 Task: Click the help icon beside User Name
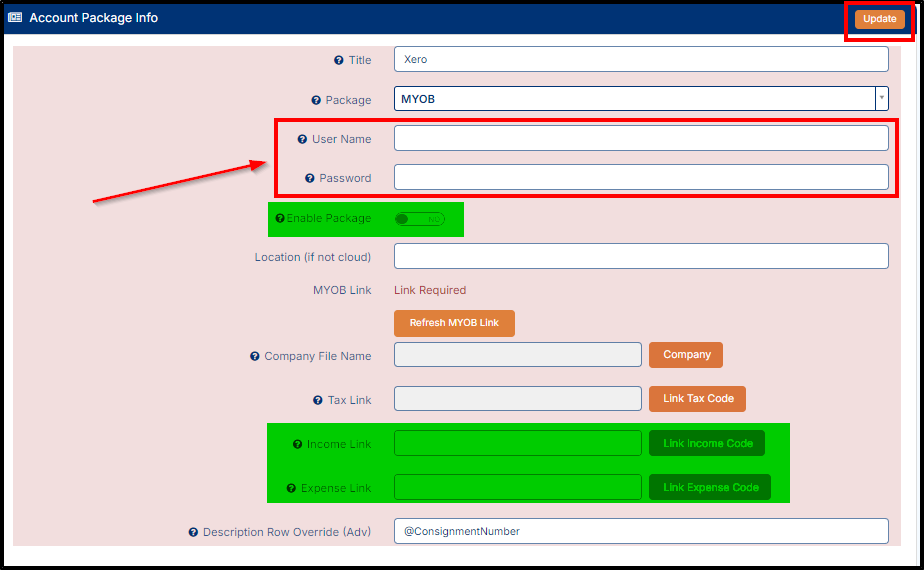[x=302, y=139]
